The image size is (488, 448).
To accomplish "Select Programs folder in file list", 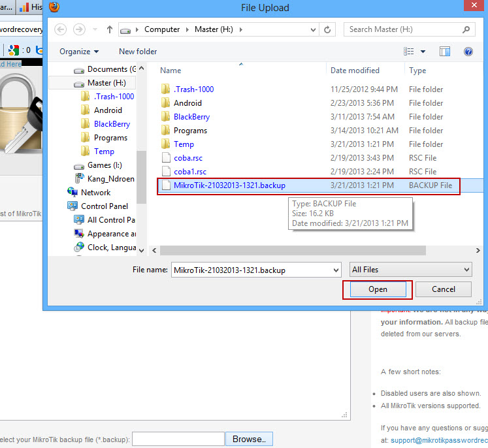I will pyautogui.click(x=190, y=131).
